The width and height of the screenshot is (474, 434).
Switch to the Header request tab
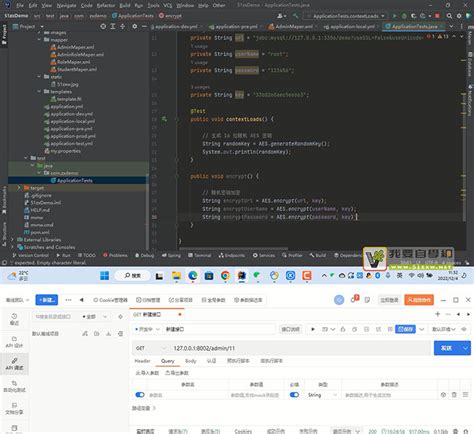point(142,361)
